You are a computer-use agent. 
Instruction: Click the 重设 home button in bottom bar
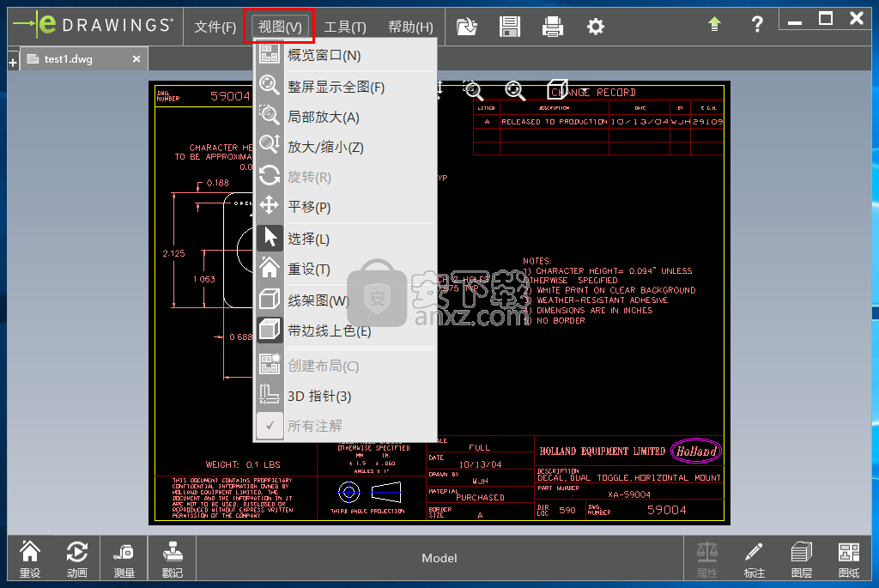point(30,559)
